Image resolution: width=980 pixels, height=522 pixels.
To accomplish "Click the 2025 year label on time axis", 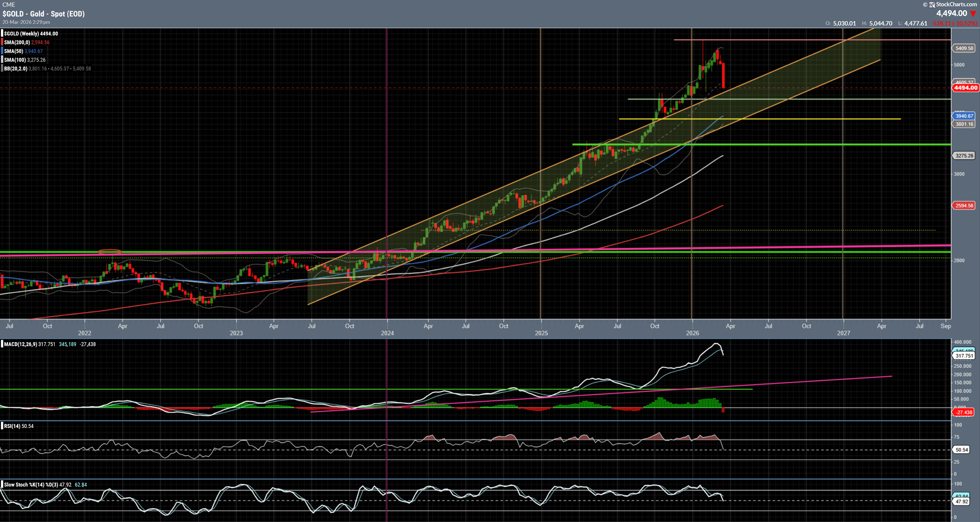I will pos(541,333).
